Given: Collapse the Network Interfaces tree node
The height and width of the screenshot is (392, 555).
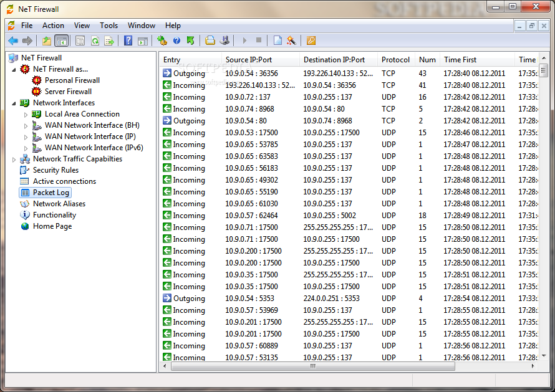Looking at the screenshot, I should pyautogui.click(x=14, y=103).
